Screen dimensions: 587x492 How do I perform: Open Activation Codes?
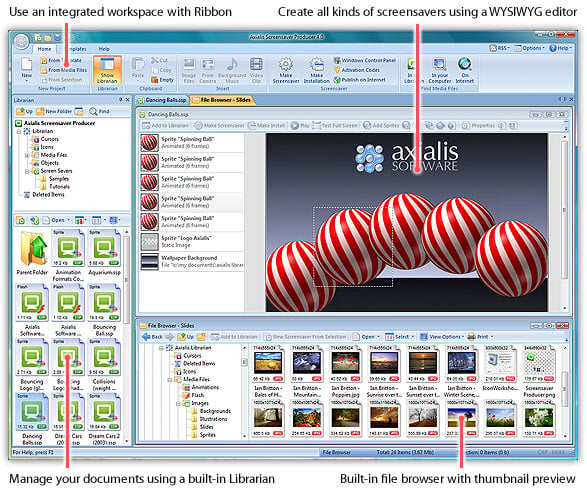pos(357,70)
